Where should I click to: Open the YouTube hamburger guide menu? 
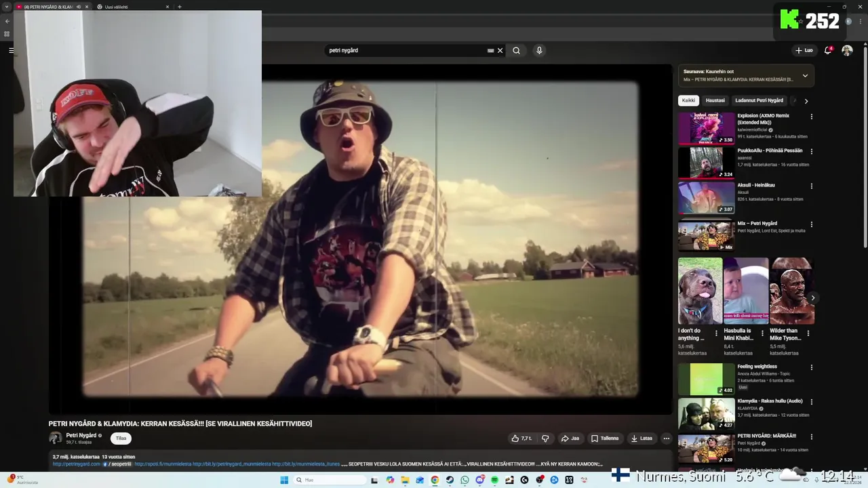coord(11,50)
